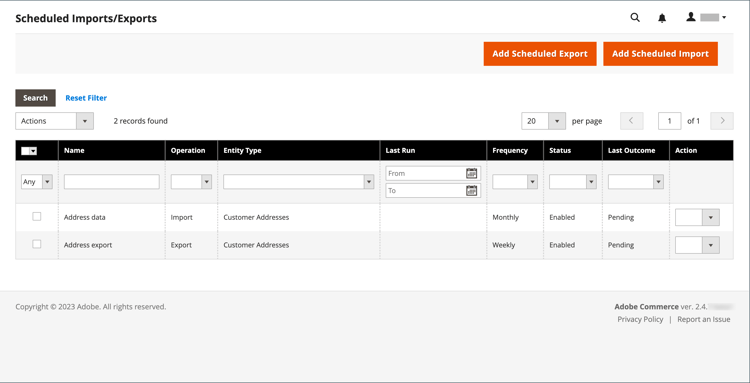This screenshot has width=750, height=383.
Task: Open the Operation filter dropdown
Action: [x=191, y=182]
